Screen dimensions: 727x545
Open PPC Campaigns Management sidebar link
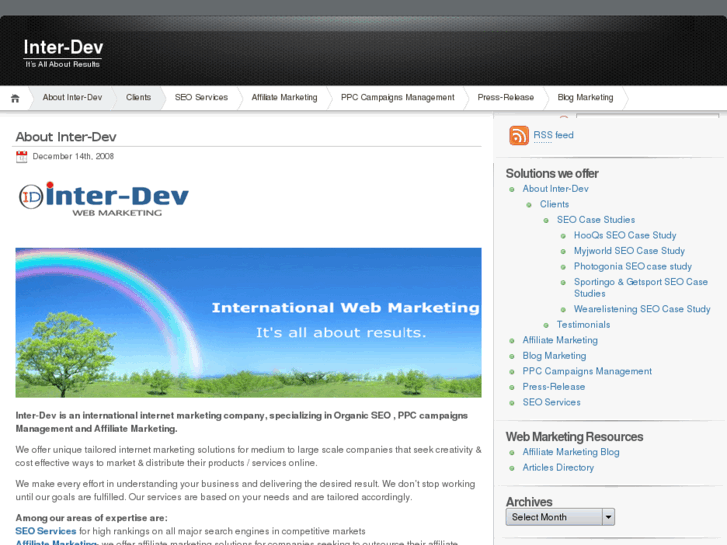tap(587, 371)
